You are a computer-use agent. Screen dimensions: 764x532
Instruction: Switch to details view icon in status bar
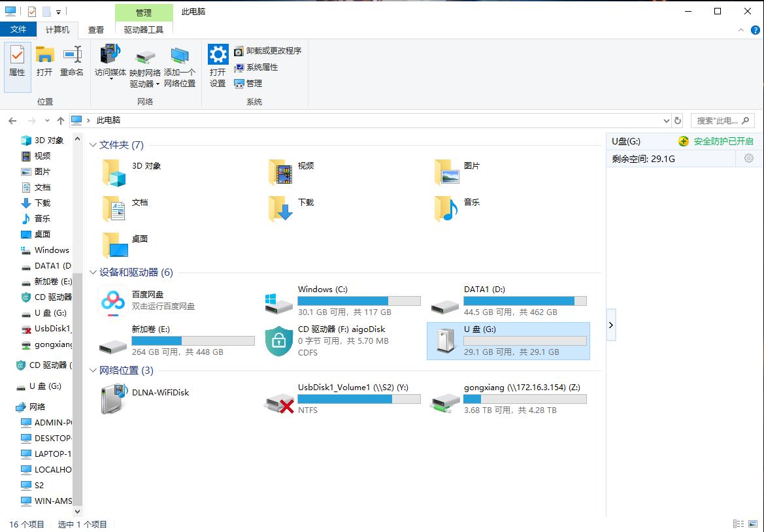[x=739, y=524]
